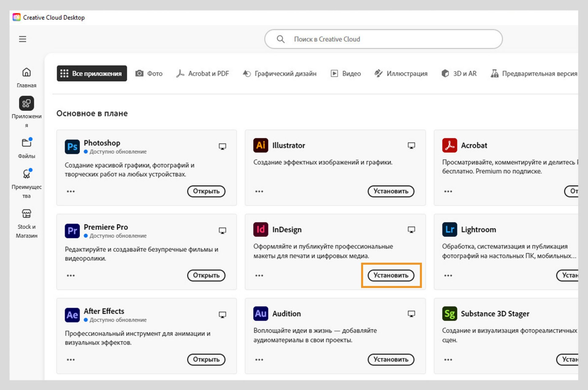This screenshot has height=390, width=588.
Task: Open more options on After Effects card
Action: click(x=71, y=360)
